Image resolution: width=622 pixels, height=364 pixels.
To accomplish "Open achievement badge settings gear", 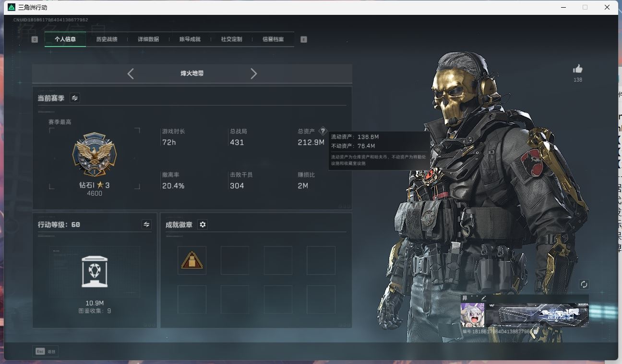I will point(203,224).
